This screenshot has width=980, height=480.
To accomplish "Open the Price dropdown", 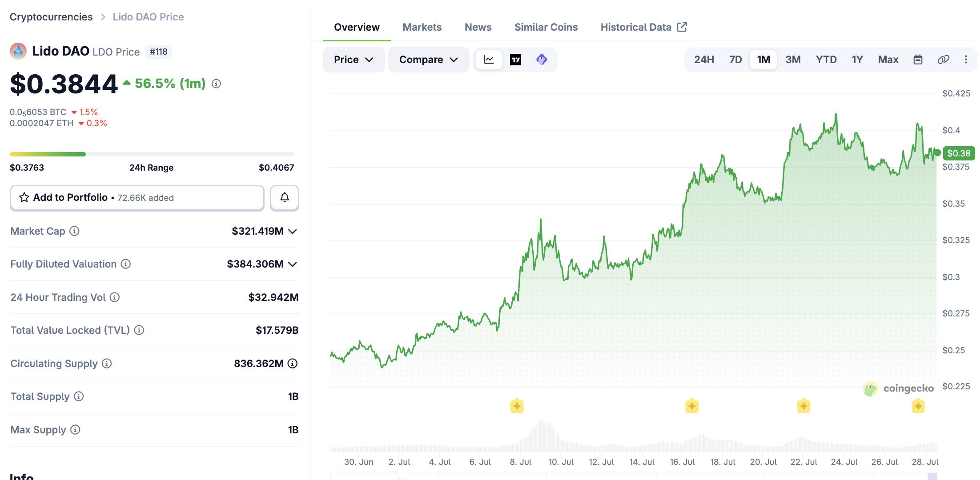I will 353,60.
